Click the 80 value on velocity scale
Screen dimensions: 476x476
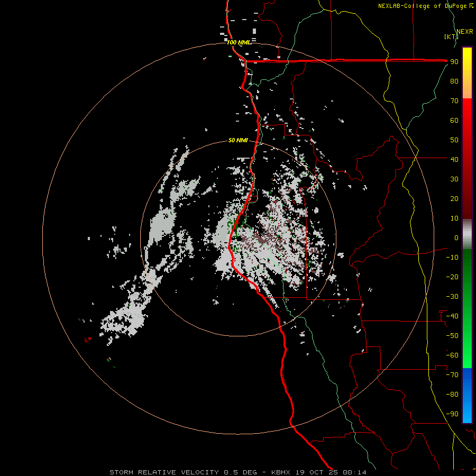point(454,81)
